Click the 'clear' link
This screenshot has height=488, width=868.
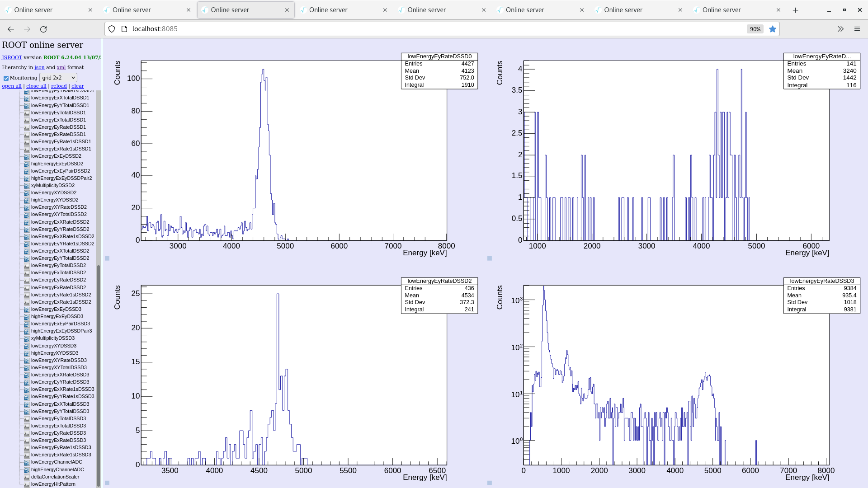(x=78, y=86)
